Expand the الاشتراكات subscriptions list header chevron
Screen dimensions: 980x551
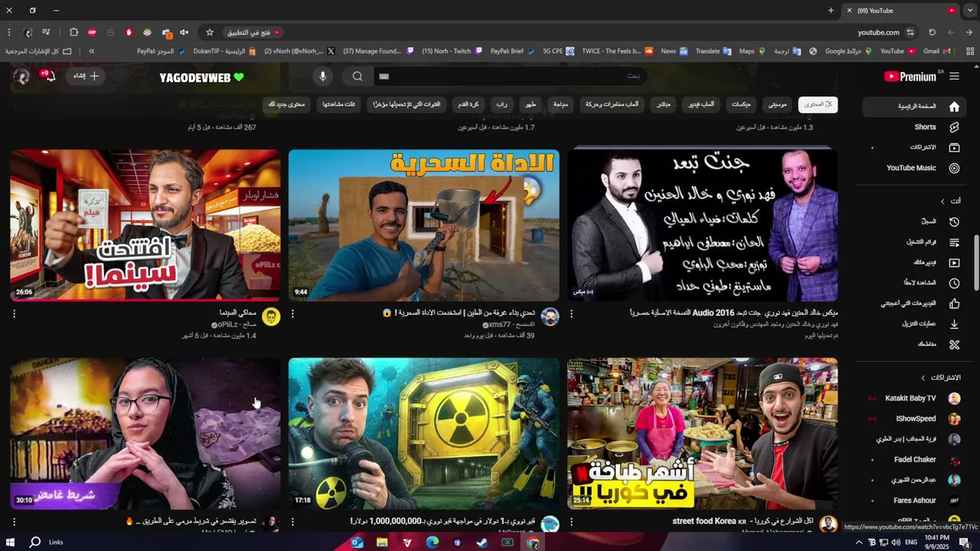(x=923, y=378)
